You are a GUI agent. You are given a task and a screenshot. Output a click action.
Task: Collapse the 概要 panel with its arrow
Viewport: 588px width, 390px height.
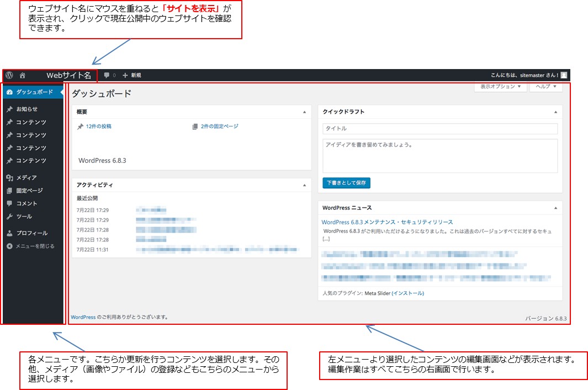point(305,112)
